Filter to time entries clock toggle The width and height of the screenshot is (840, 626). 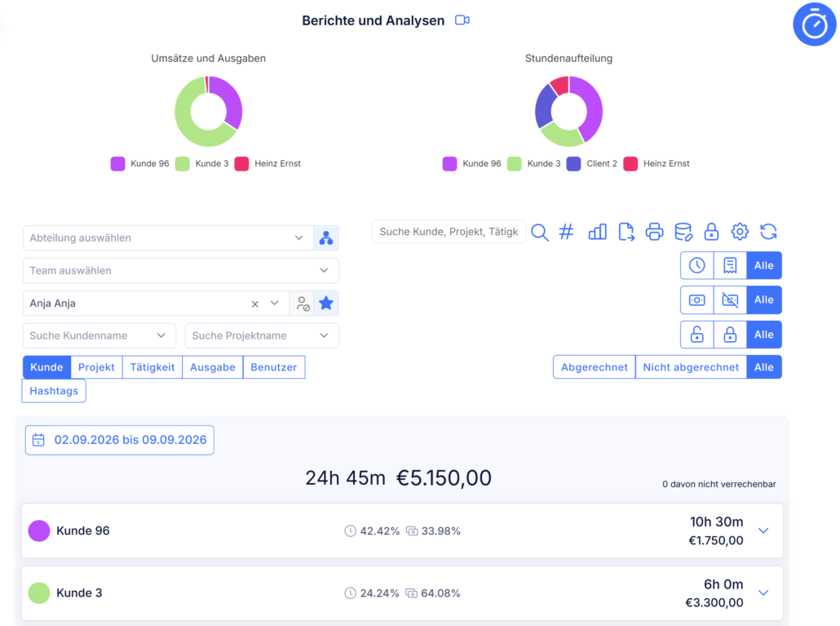click(x=697, y=265)
